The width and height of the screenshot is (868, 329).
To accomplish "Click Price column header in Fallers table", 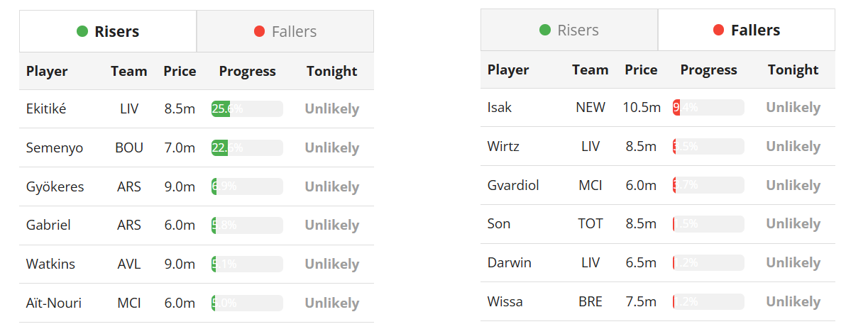I will pyautogui.click(x=641, y=69).
